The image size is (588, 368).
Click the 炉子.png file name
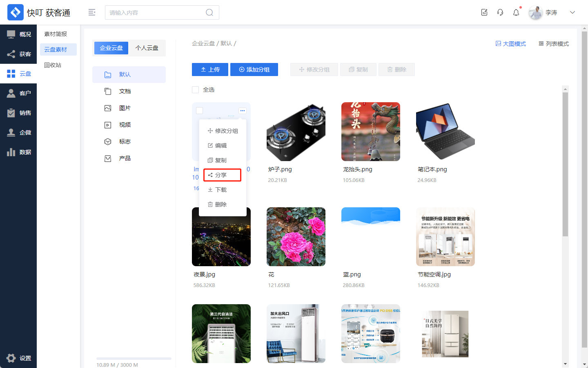[280, 169]
